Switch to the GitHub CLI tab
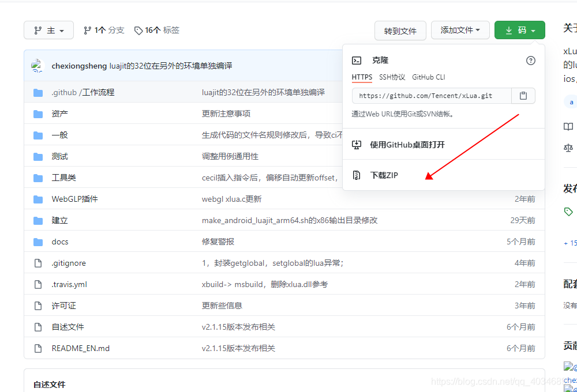 (x=428, y=77)
